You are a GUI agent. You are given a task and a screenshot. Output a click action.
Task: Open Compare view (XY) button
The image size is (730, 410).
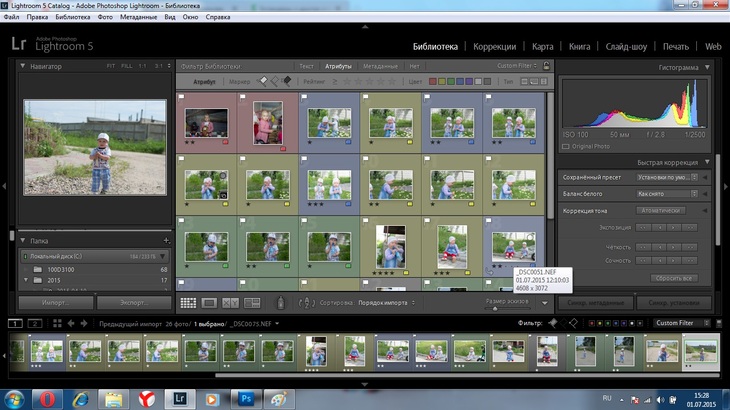pos(230,303)
